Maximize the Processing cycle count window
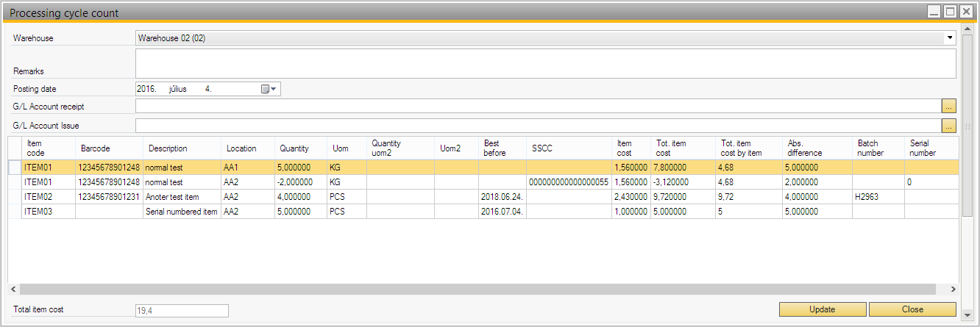The height and width of the screenshot is (327, 980). [x=950, y=12]
